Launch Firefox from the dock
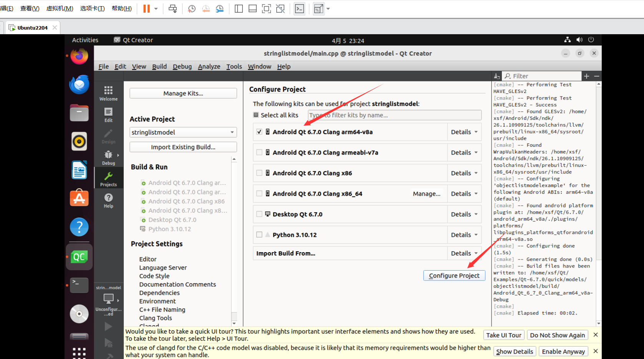 pos(79,56)
